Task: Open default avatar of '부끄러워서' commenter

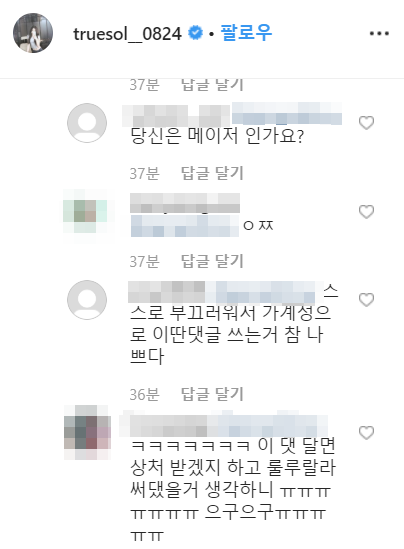Action: click(x=87, y=300)
